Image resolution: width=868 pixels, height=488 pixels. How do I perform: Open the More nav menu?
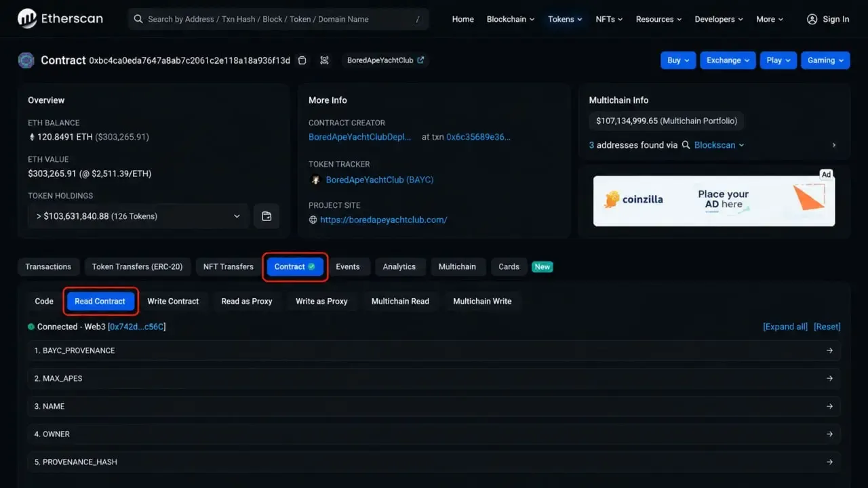tap(770, 19)
